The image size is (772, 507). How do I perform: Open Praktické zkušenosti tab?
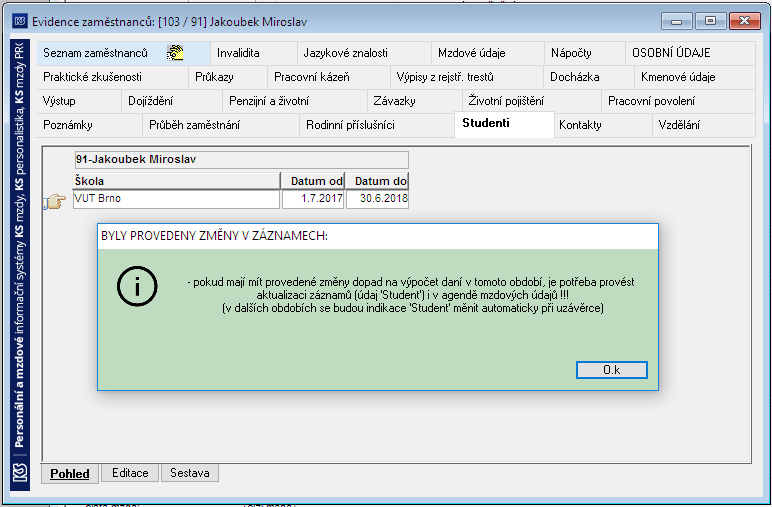(x=113, y=77)
